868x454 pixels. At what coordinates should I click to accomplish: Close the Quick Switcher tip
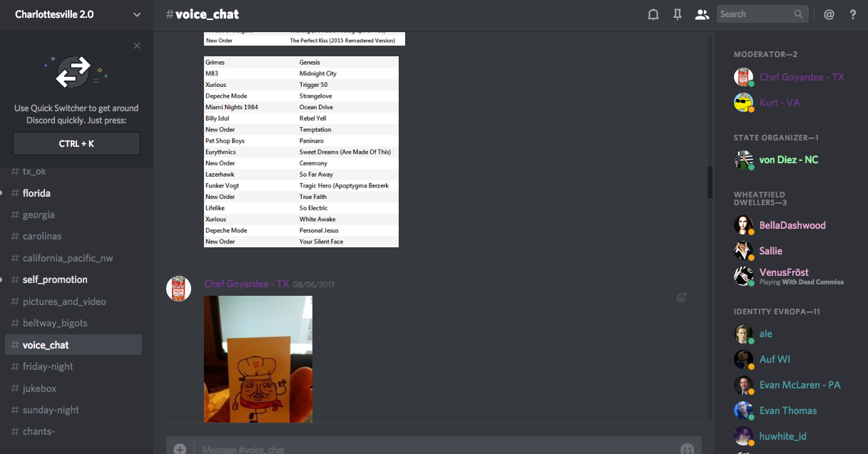pos(137,46)
